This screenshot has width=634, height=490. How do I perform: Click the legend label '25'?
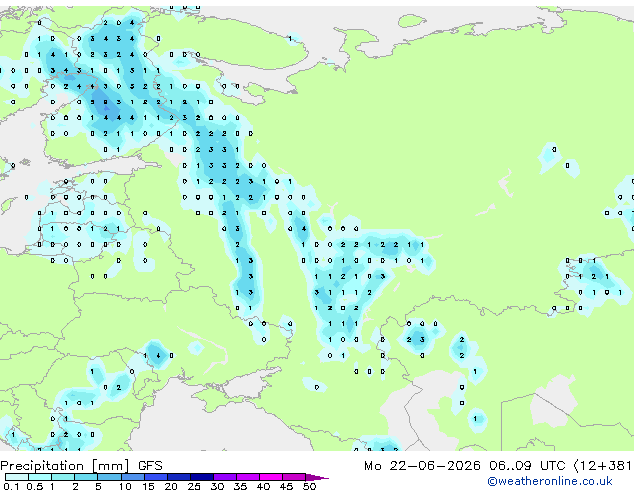194,486
